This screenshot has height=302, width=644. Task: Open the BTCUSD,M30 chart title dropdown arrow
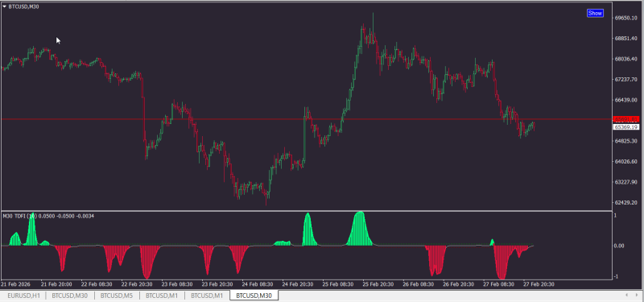click(5, 6)
